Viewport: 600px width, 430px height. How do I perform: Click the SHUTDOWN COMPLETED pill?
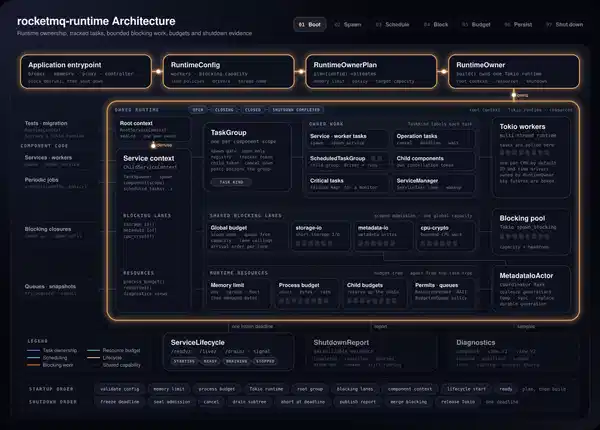tap(296, 110)
